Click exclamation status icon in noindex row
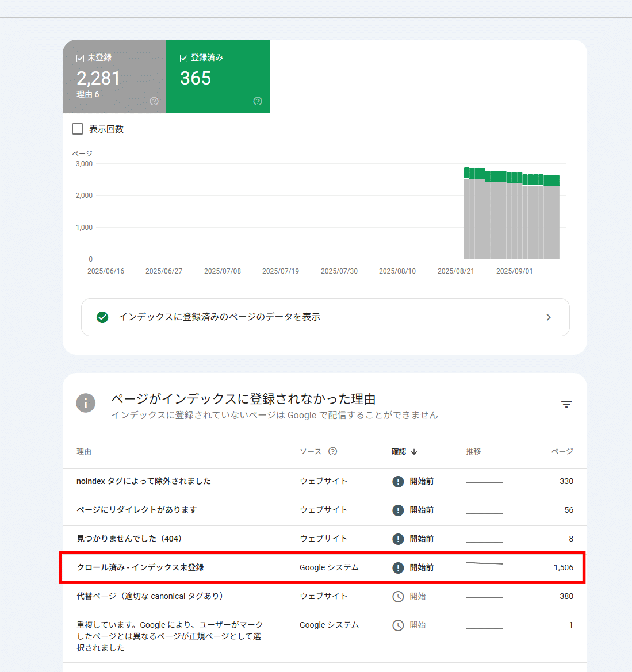Screen dimensions: 632x672 (x=398, y=482)
